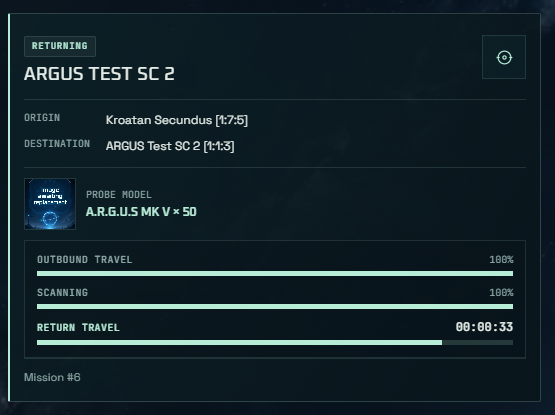555x415 pixels.
Task: Click the PROBE MODEL caption
Action: point(119,195)
